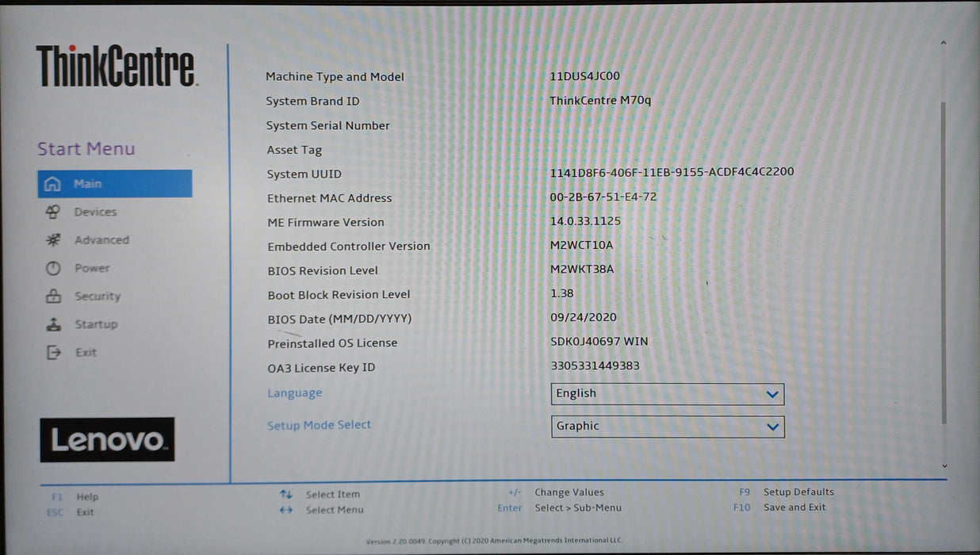Click the left-right arrows Select Menu icon

pyautogui.click(x=286, y=510)
